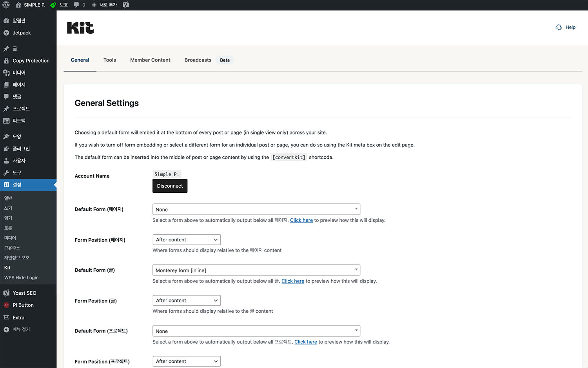Click the 사용자 user icon
The image size is (588, 368).
(6, 161)
